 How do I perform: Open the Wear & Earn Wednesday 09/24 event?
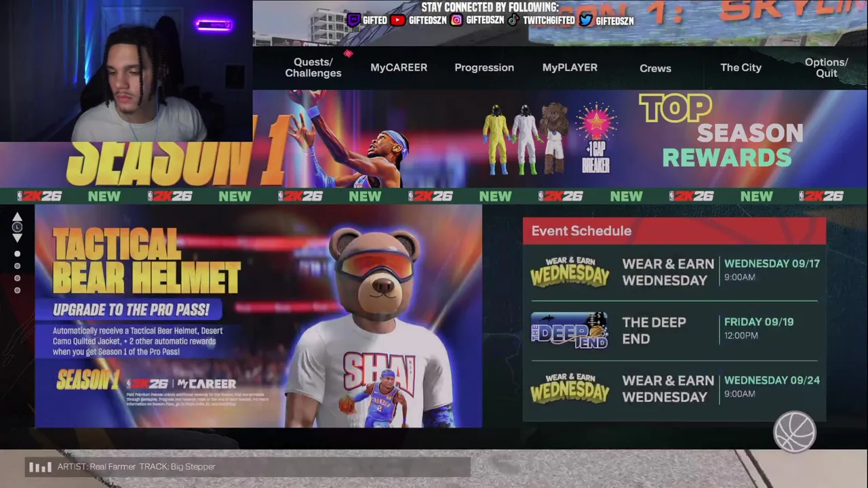coord(674,389)
